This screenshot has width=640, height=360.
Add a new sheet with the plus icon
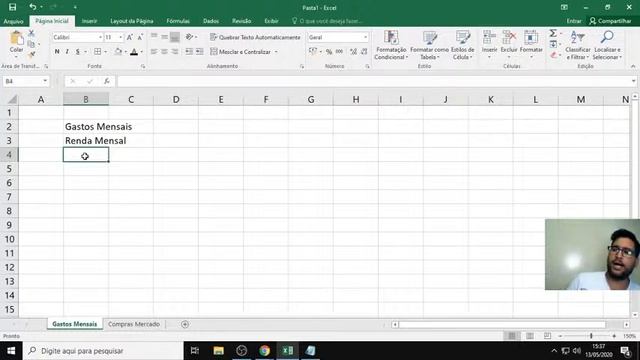click(x=185, y=324)
